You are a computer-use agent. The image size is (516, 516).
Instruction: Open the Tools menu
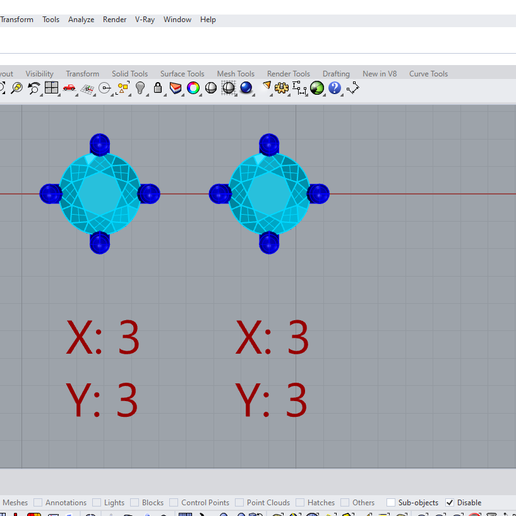pyautogui.click(x=51, y=20)
